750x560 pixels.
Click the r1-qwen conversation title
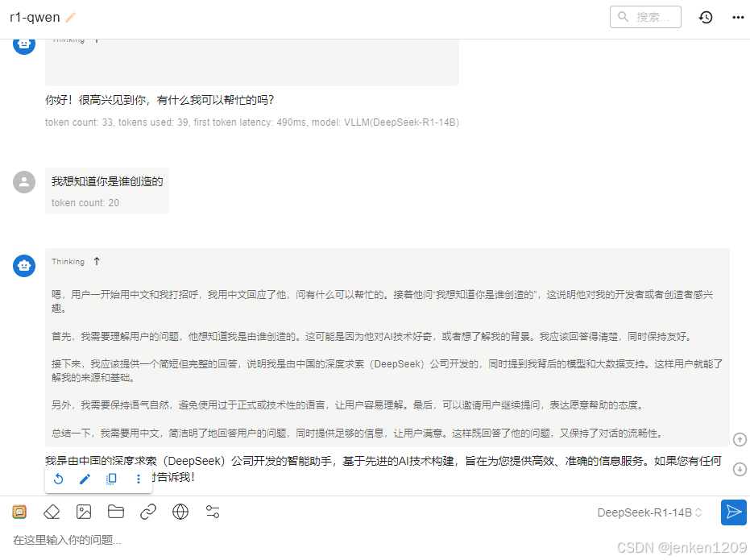tap(35, 17)
